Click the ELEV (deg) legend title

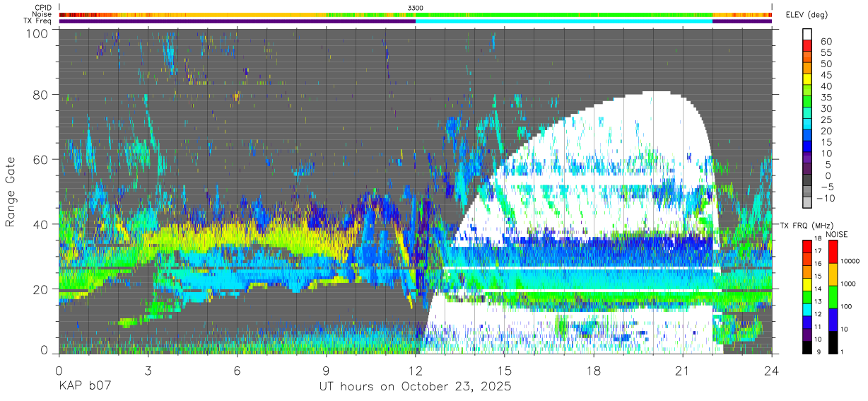(x=807, y=15)
